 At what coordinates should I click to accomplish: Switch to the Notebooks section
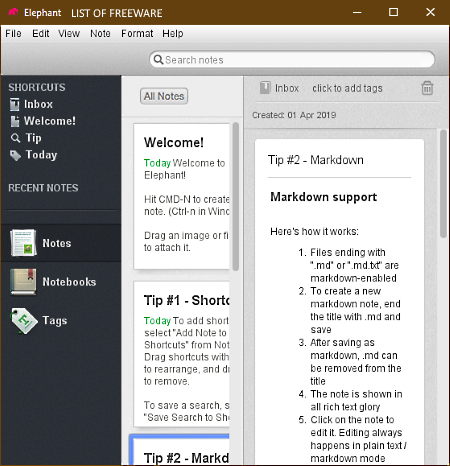pos(69,282)
